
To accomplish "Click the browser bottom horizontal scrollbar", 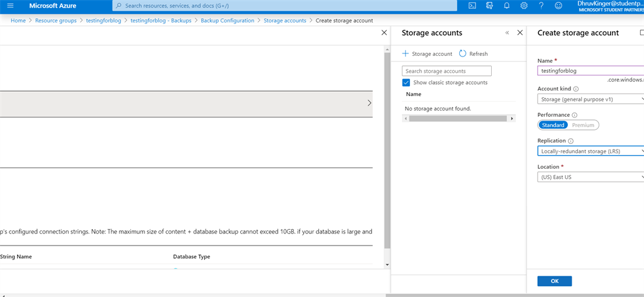I will pyautogui.click(x=515, y=295).
